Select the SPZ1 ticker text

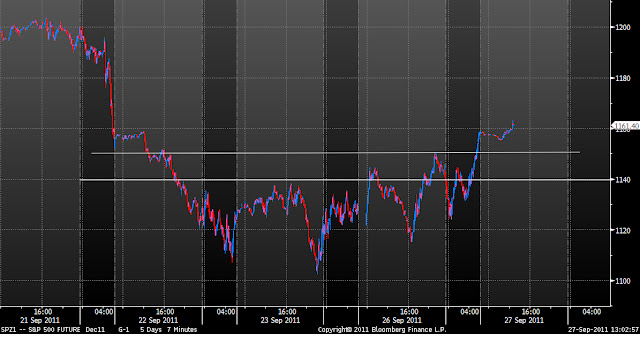[8, 330]
